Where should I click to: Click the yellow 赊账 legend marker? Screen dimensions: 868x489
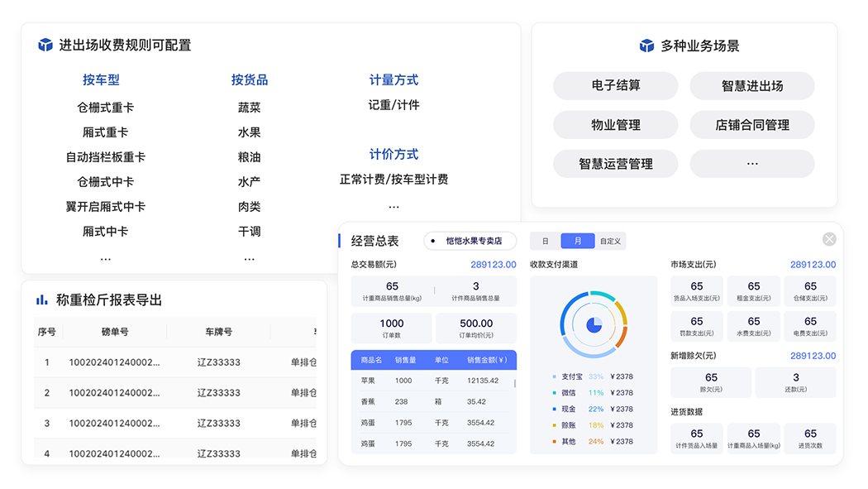coord(554,425)
